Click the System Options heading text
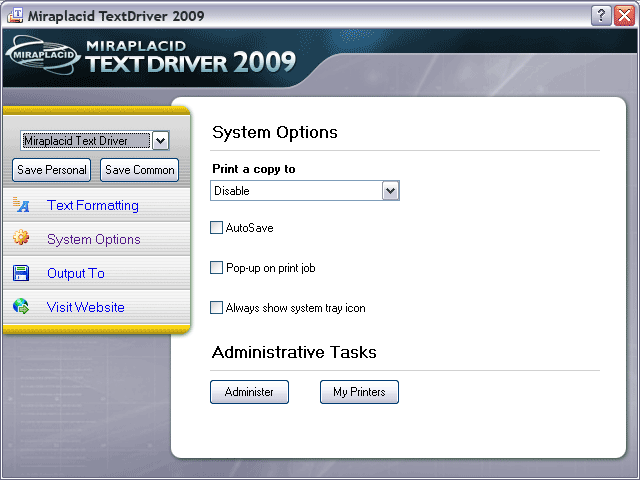This screenshot has height=480, width=640. click(275, 132)
